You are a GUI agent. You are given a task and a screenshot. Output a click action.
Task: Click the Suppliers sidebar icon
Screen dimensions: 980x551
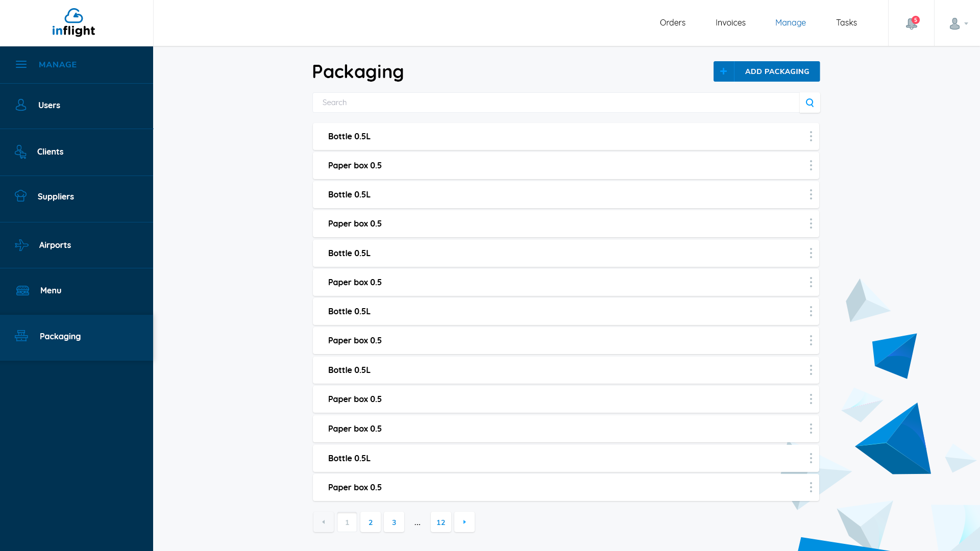[x=21, y=196]
